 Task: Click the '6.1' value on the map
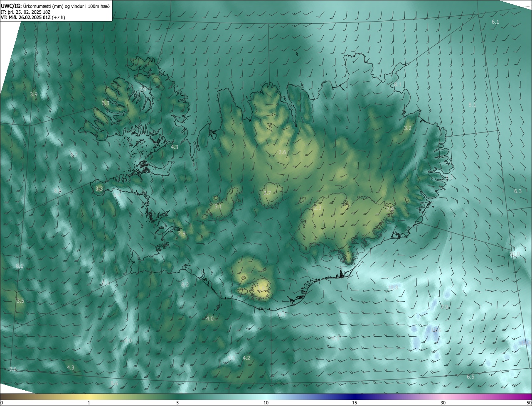coord(495,22)
